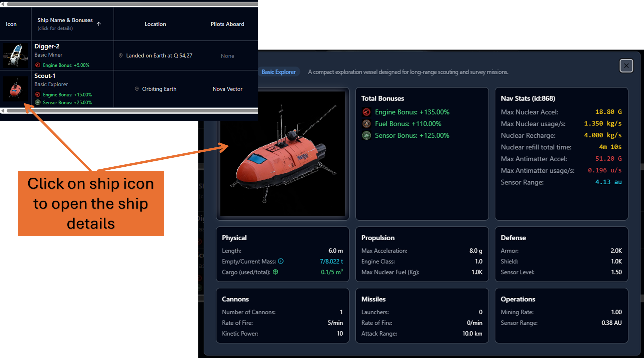Select the Basic Explorer tag
Viewport: 644px width, 358px height.
click(x=278, y=72)
